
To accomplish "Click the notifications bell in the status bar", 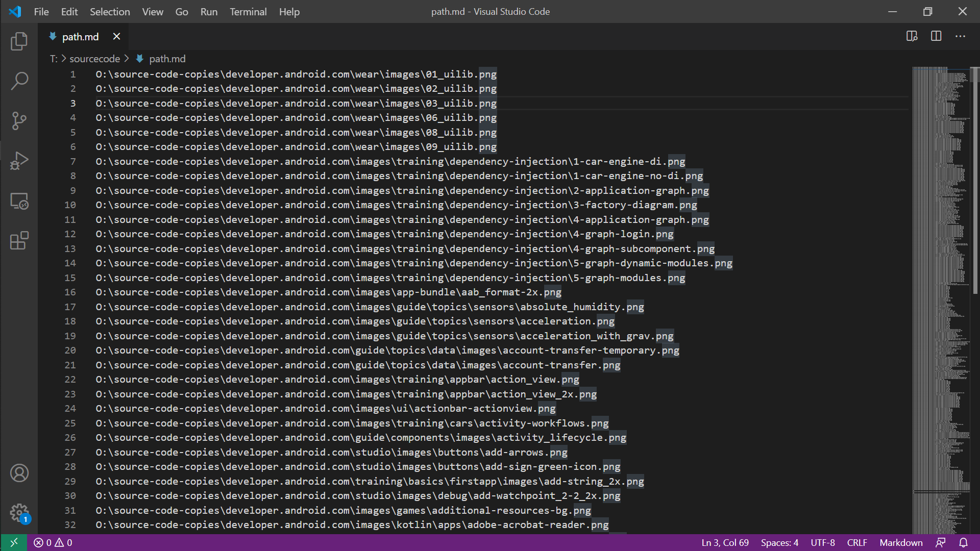I will pos(963,542).
